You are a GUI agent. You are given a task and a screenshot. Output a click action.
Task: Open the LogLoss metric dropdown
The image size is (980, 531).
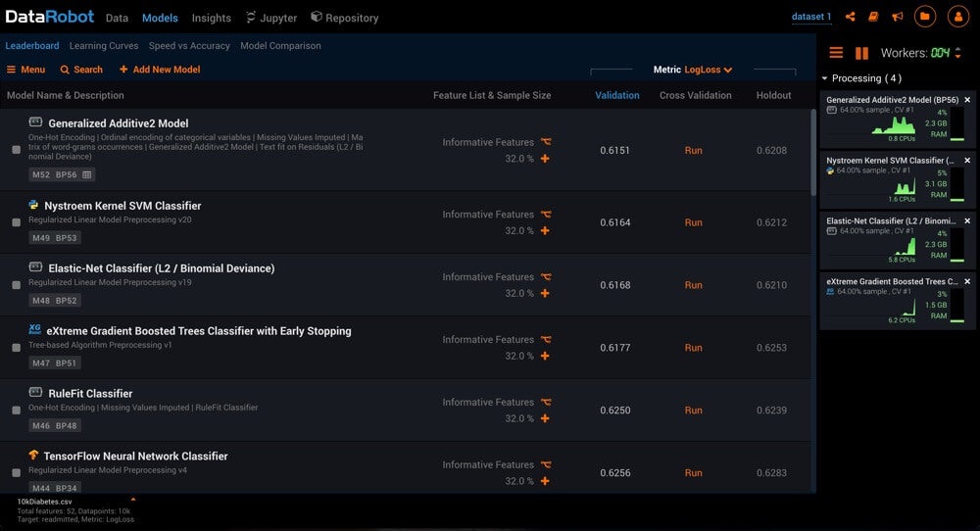click(x=709, y=70)
